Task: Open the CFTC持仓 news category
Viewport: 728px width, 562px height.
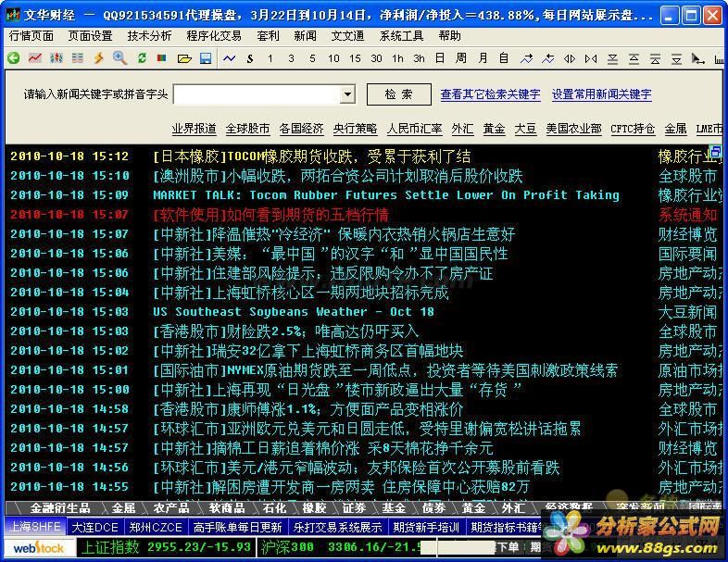Action: pyautogui.click(x=633, y=129)
